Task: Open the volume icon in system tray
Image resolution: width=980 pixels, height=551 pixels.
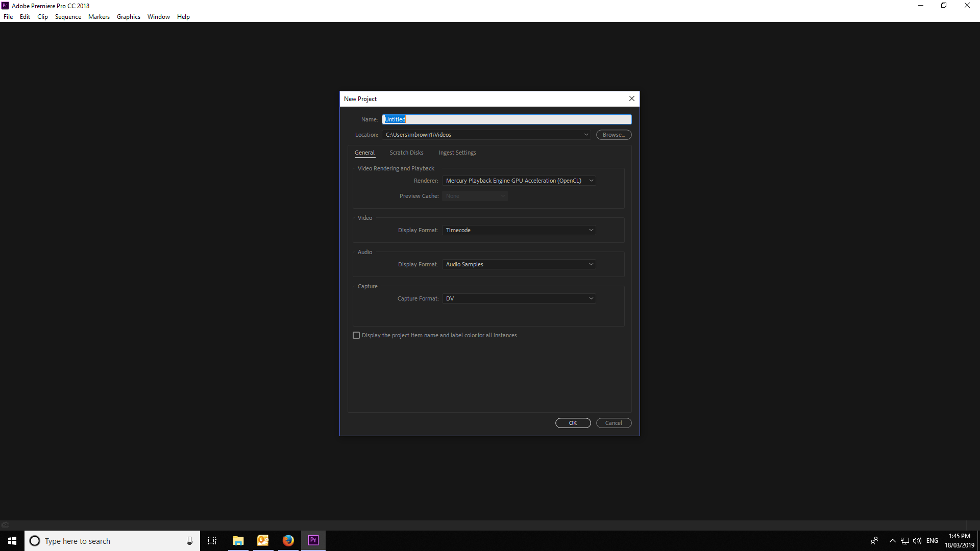Action: pos(917,541)
